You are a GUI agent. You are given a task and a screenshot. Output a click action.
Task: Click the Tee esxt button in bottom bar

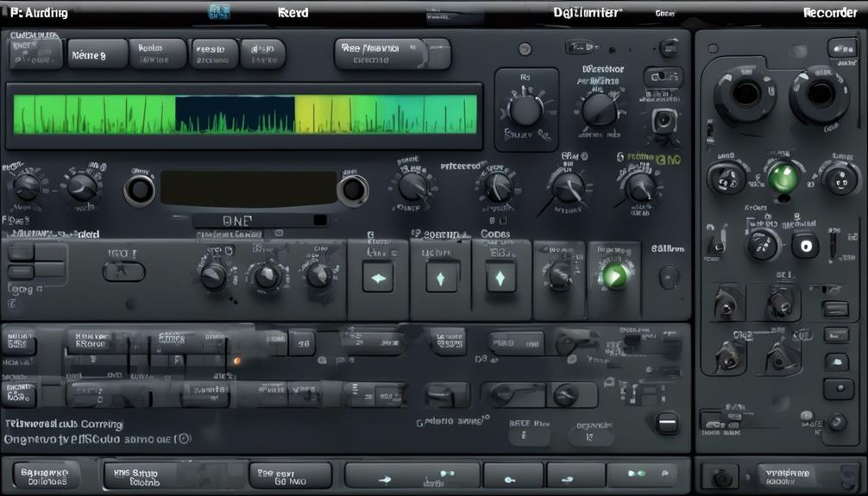(290, 476)
